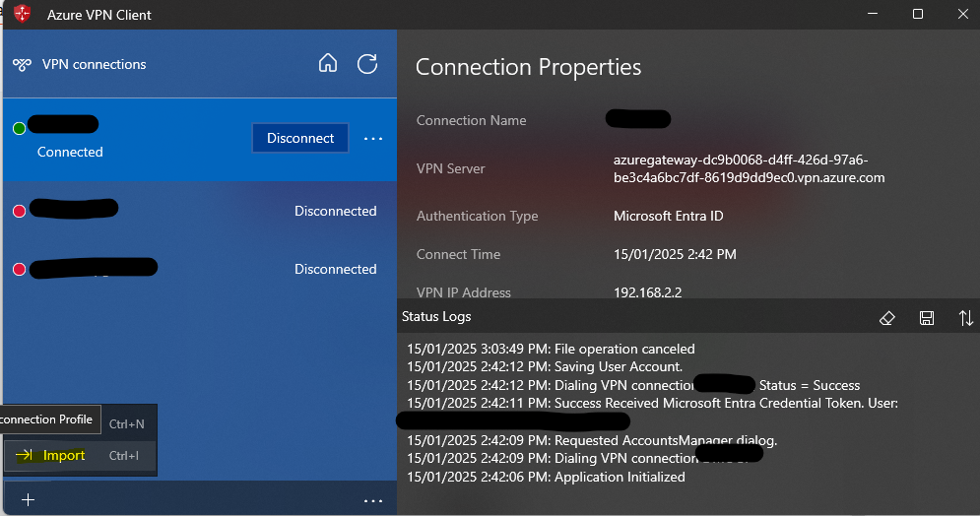Click the 'File operation canceled' log line
This screenshot has height=516, width=980.
[551, 349]
